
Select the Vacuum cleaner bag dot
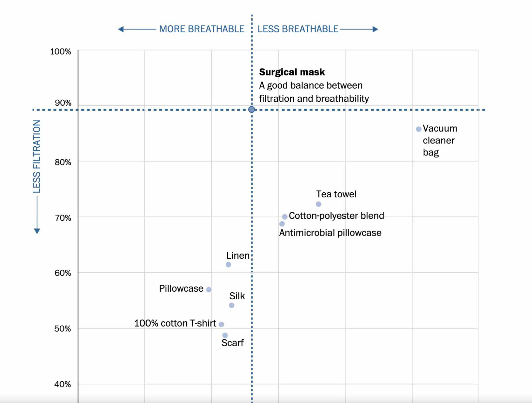pos(419,129)
